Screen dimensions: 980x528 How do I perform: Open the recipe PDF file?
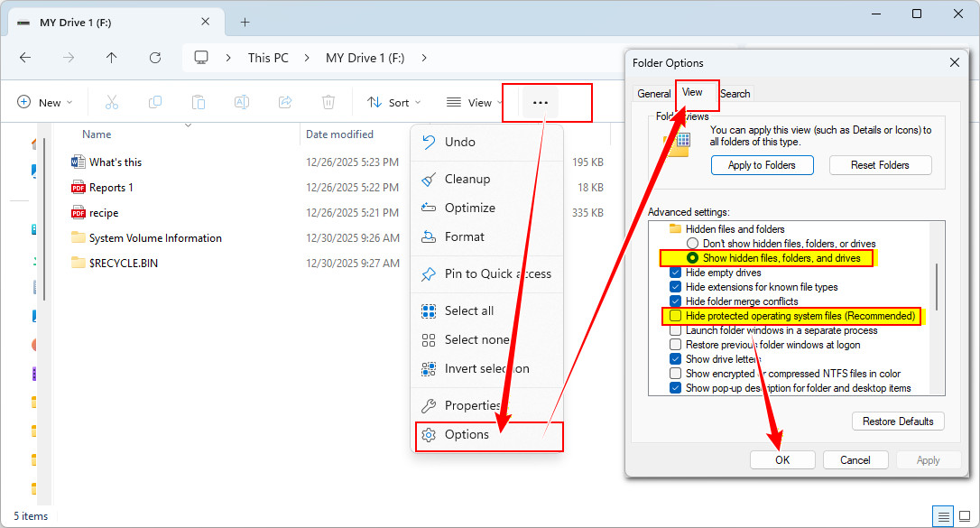click(104, 213)
